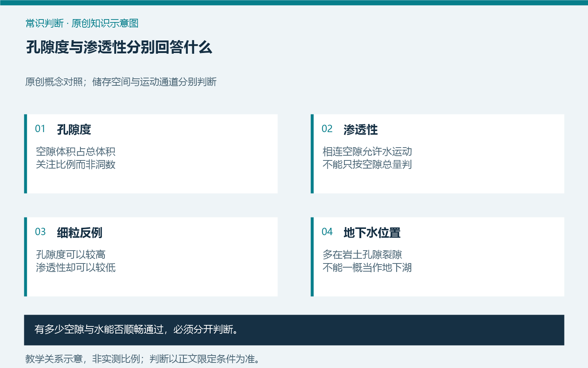Click the line 空隙体积占总体积
This screenshot has height=368, width=588.
click(76, 151)
